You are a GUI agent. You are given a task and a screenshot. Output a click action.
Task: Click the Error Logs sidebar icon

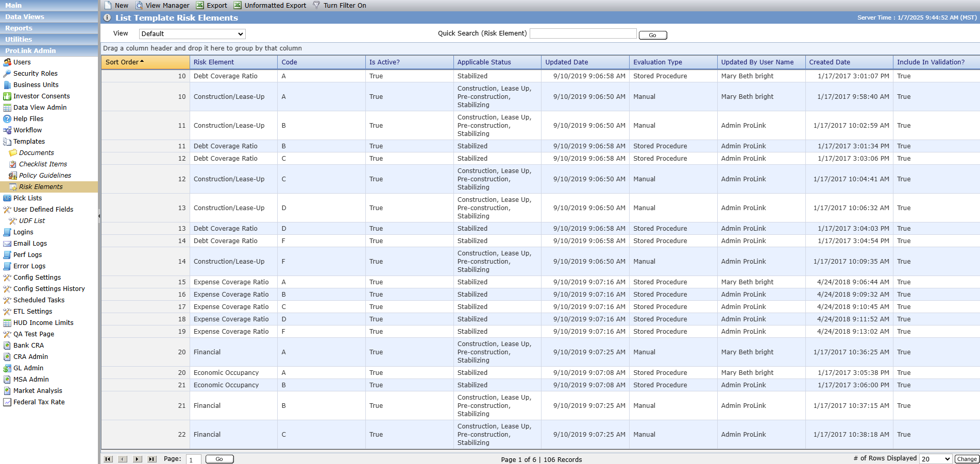click(7, 266)
